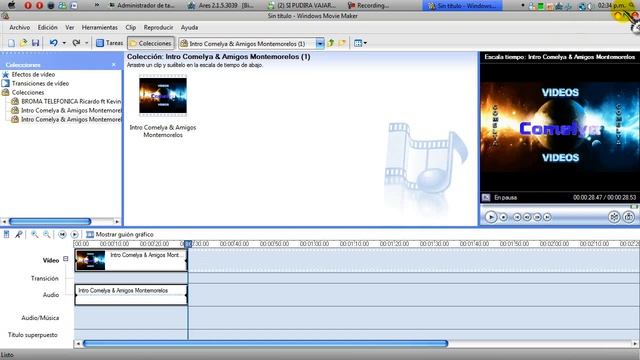The width and height of the screenshot is (640, 360).
Task: Zoom in on the timeline
Action: (35, 234)
